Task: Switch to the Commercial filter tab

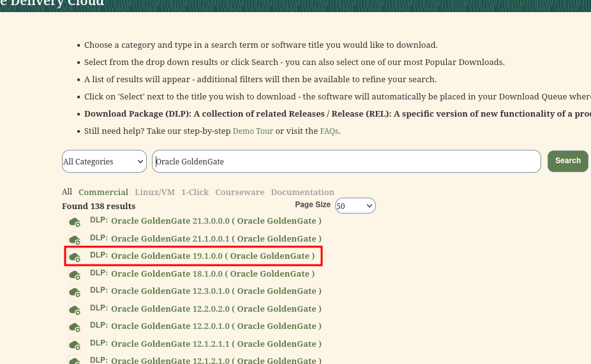Action: point(103,192)
